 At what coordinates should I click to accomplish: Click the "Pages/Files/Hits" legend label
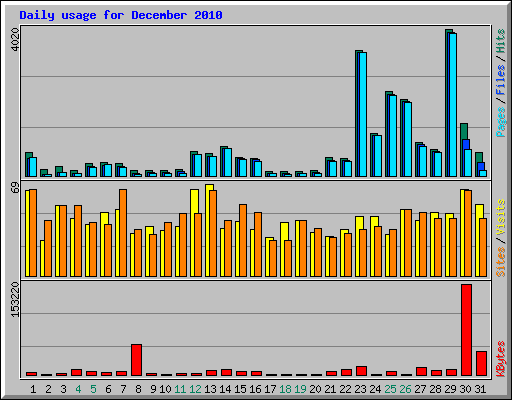tap(500, 83)
